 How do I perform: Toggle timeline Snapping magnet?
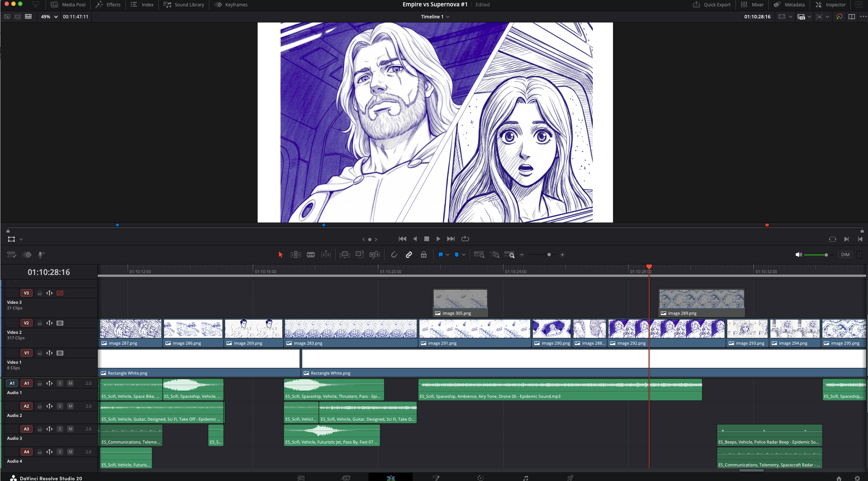coord(394,255)
